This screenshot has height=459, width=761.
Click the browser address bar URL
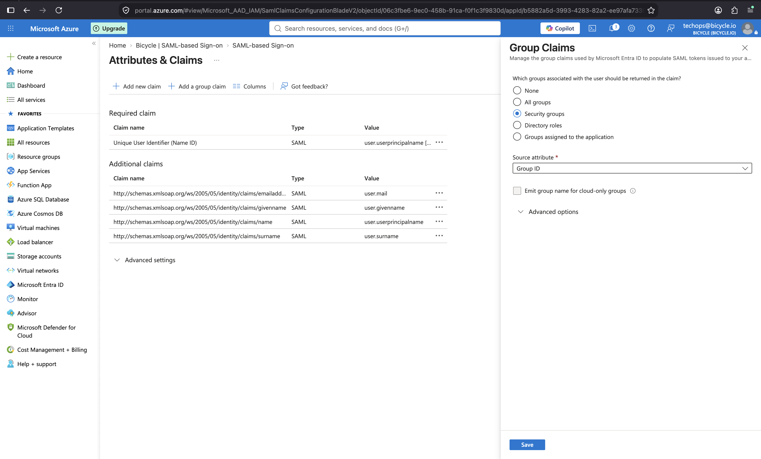[388, 10]
